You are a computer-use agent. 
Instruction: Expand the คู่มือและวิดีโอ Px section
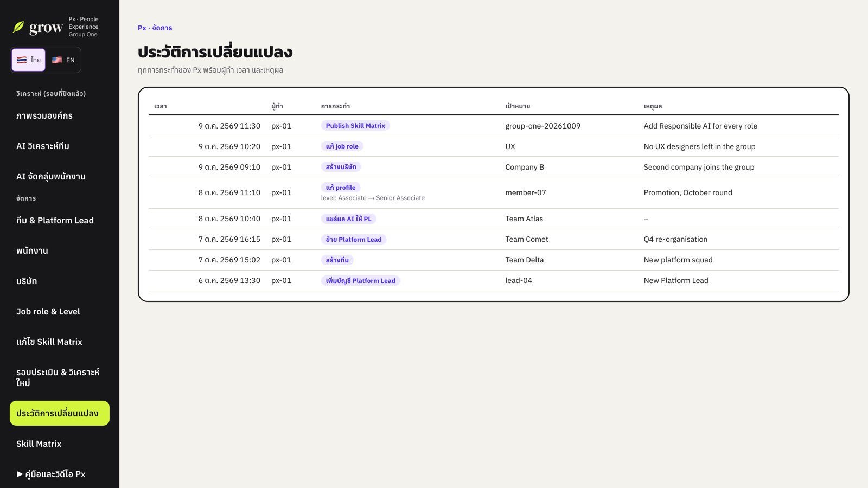click(51, 474)
